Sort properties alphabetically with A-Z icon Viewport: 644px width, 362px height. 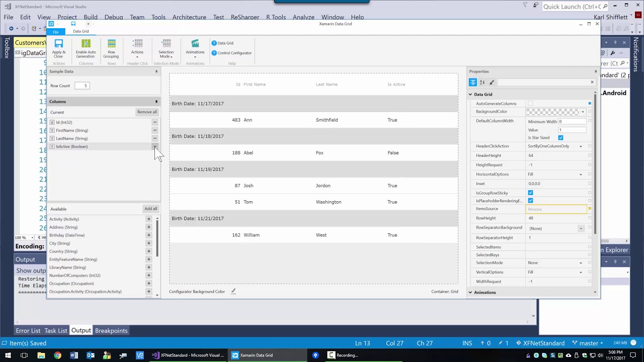coord(482,82)
